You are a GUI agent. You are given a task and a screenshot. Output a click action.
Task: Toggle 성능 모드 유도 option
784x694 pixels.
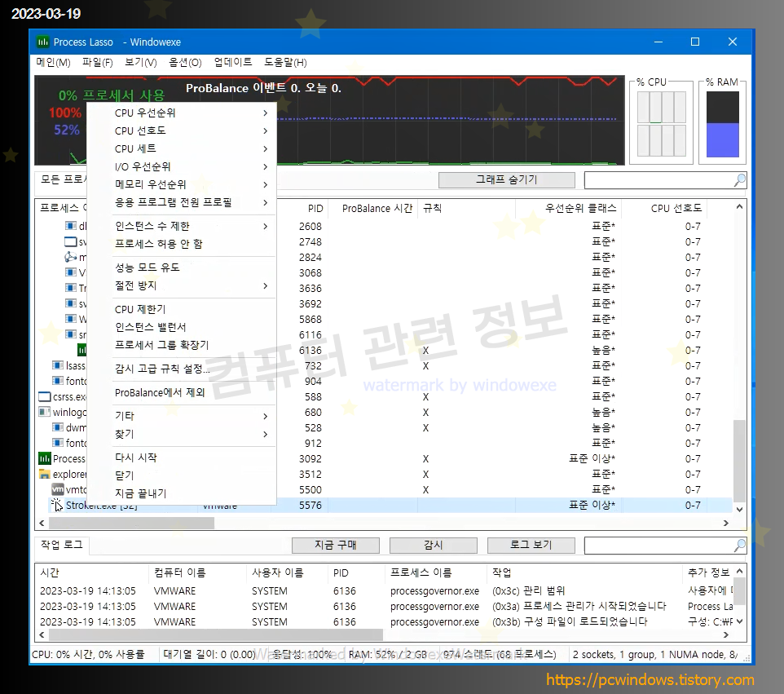click(182, 267)
